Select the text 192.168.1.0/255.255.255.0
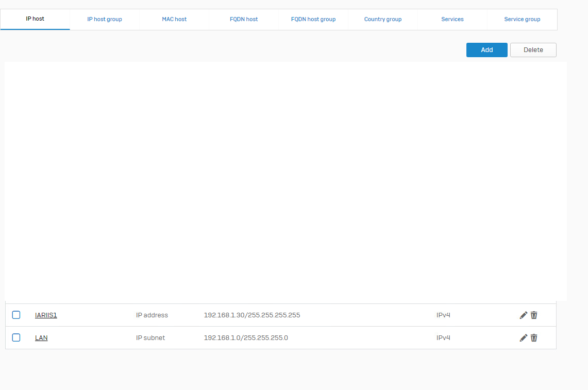The image size is (588, 390). (x=246, y=338)
